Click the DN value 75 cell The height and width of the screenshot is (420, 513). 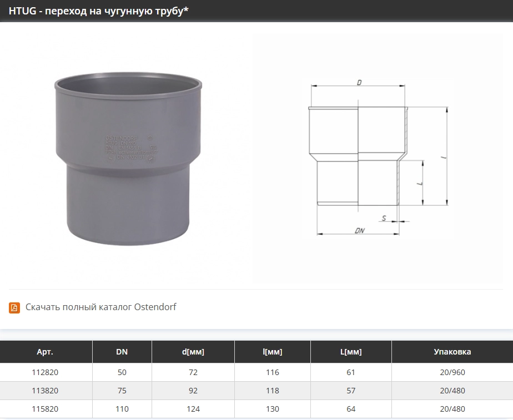pos(122,391)
